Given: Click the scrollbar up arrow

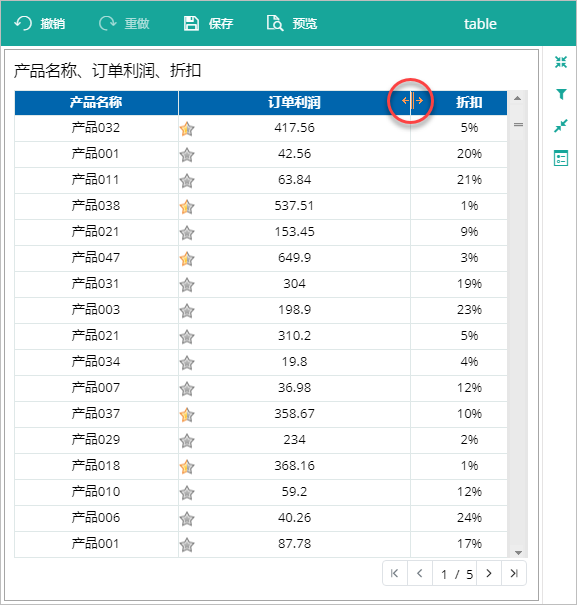Looking at the screenshot, I should (x=518, y=98).
